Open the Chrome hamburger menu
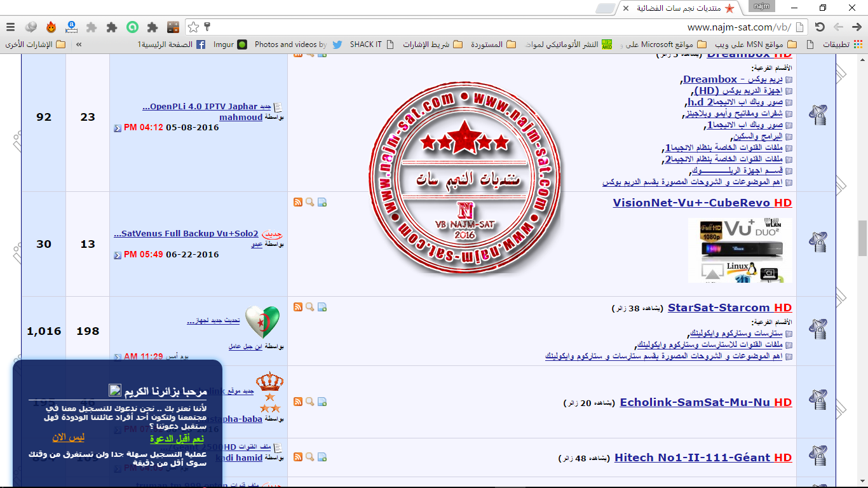The image size is (868, 488). click(x=10, y=27)
